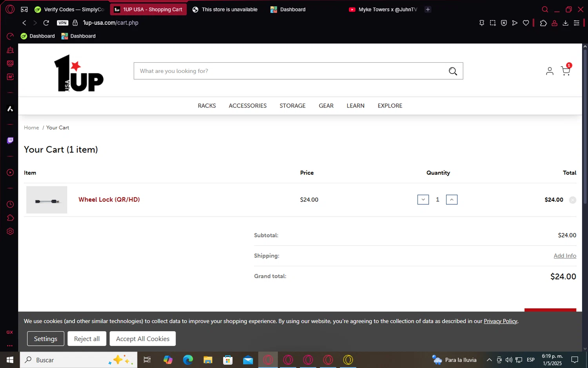Open the STORAGE menu
Image resolution: width=588 pixels, height=368 pixels.
292,106
